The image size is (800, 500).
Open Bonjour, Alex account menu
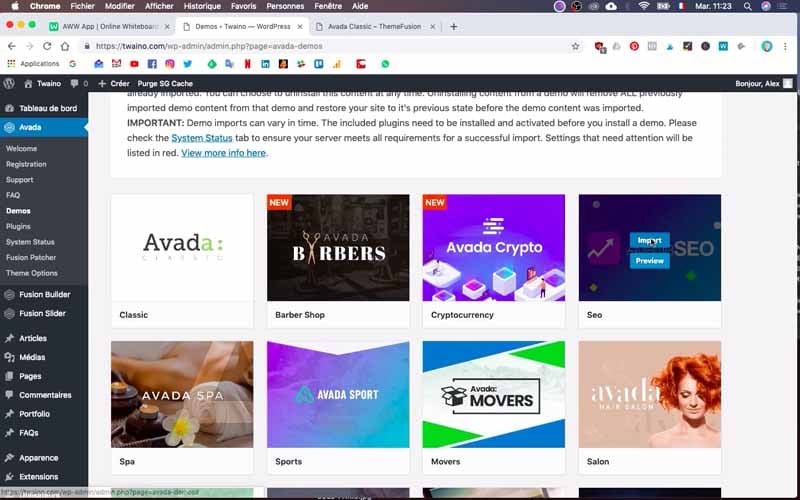764,83
